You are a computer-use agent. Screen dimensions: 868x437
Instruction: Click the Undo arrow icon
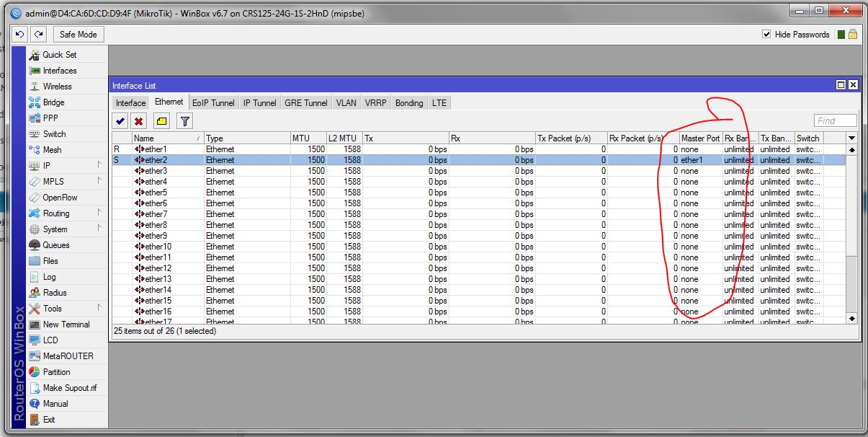(20, 34)
